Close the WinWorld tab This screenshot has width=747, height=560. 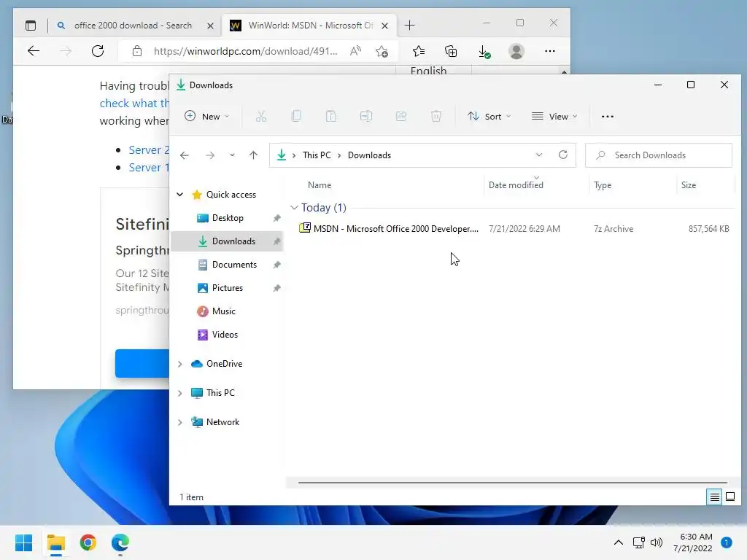[385, 26]
